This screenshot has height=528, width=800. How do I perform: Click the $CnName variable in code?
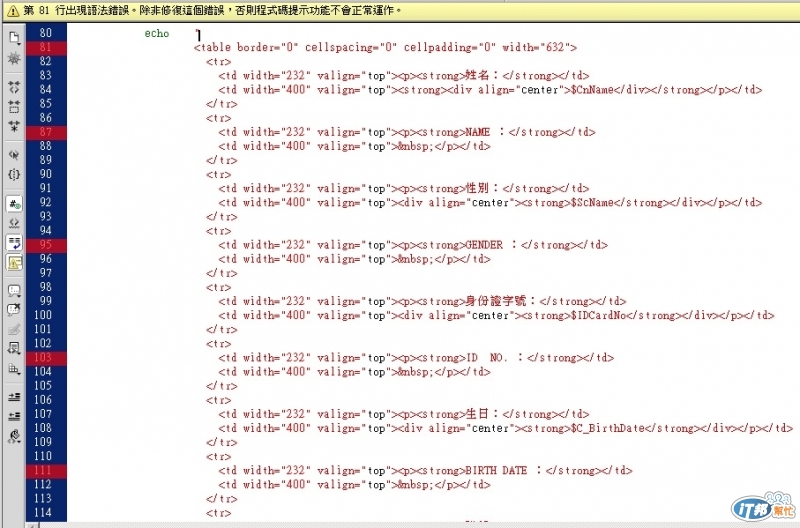592,90
